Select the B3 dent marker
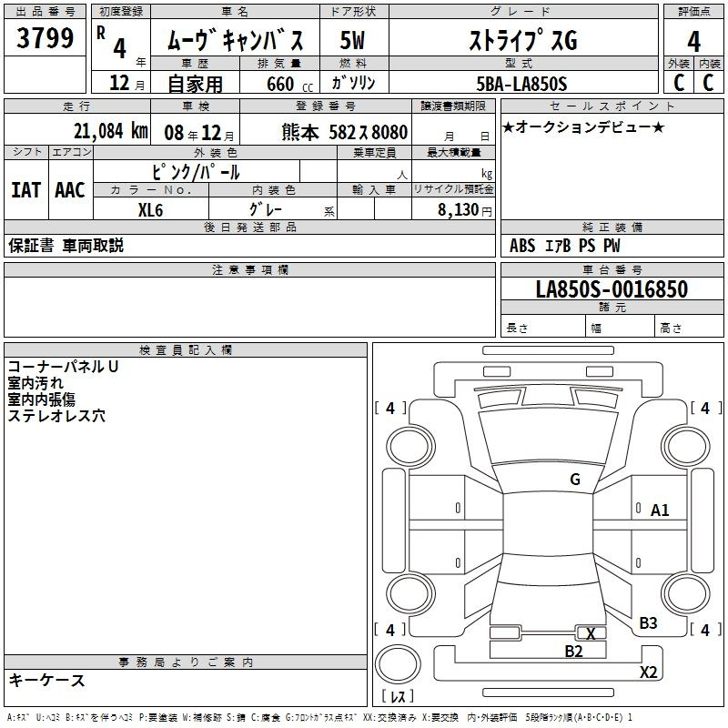The height and width of the screenshot is (728, 728). coord(648,622)
